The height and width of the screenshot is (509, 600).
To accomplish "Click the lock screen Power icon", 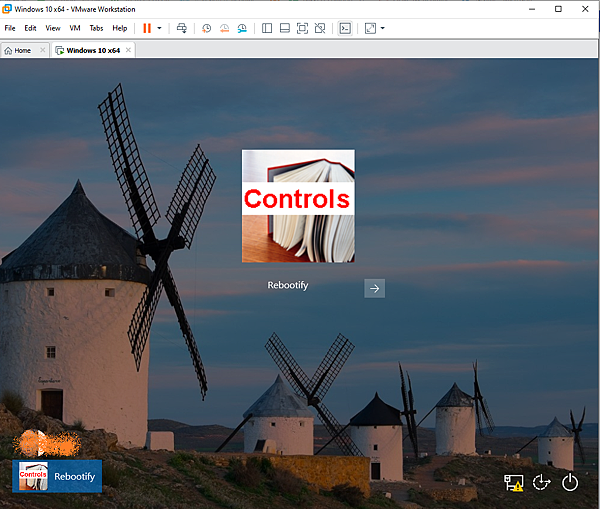I will tap(570, 482).
